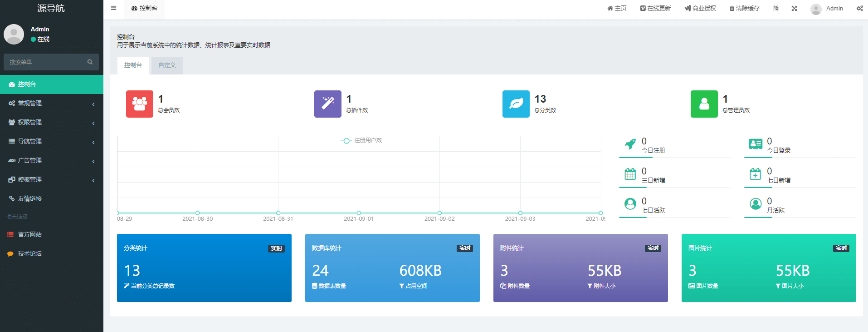Click the purple 总插件数 magic wand icon
868x332 pixels.
tap(327, 104)
